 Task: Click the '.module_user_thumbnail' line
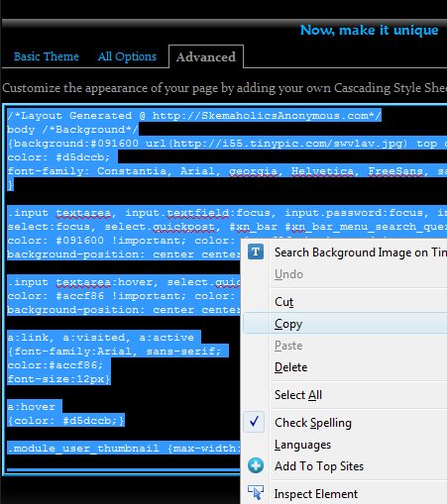tap(124, 449)
